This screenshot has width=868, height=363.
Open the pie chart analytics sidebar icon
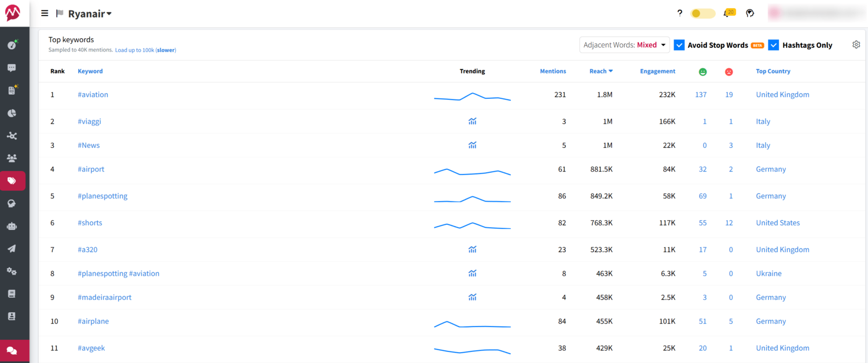(12, 113)
